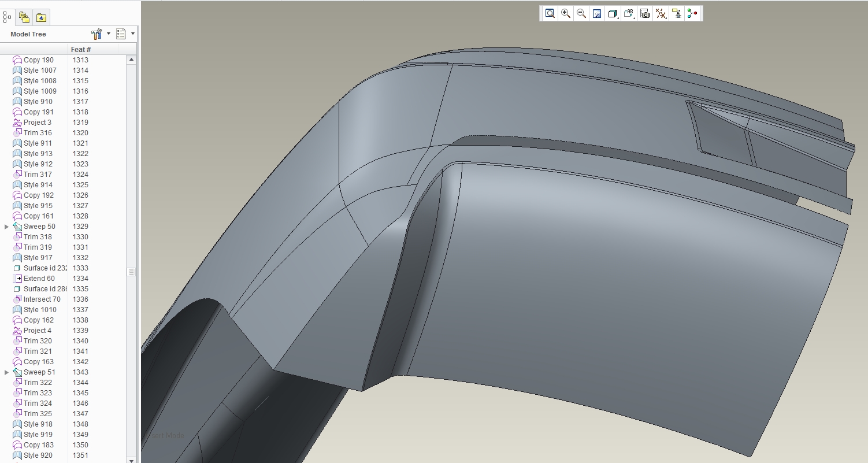Click the Trim 316 feature icon
This screenshot has height=463, width=868.
[x=17, y=133]
